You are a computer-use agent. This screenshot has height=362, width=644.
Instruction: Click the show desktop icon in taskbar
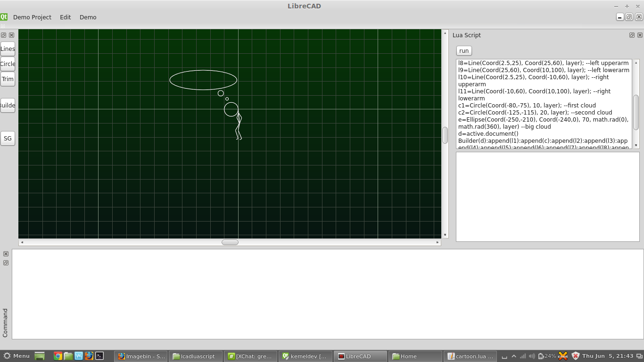click(40, 356)
